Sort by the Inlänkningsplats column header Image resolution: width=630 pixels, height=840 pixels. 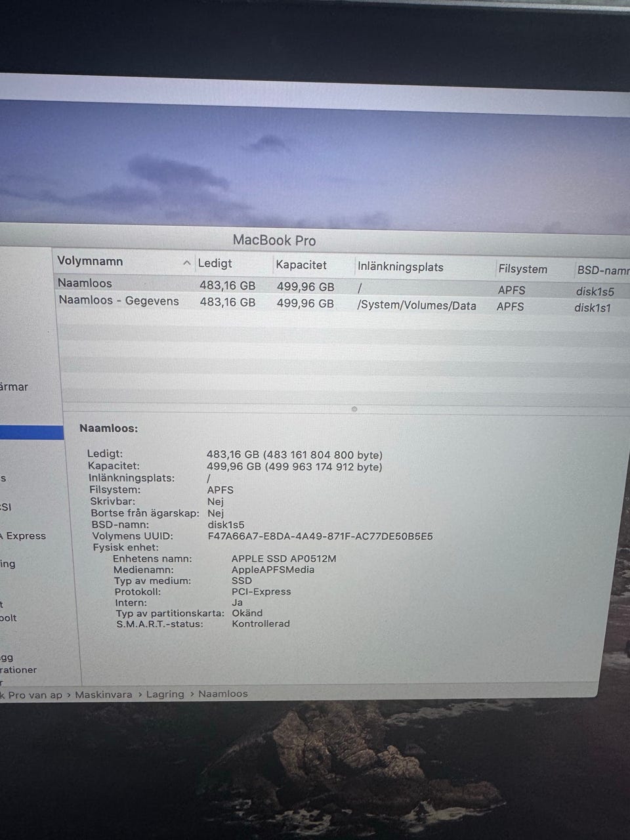tap(400, 267)
